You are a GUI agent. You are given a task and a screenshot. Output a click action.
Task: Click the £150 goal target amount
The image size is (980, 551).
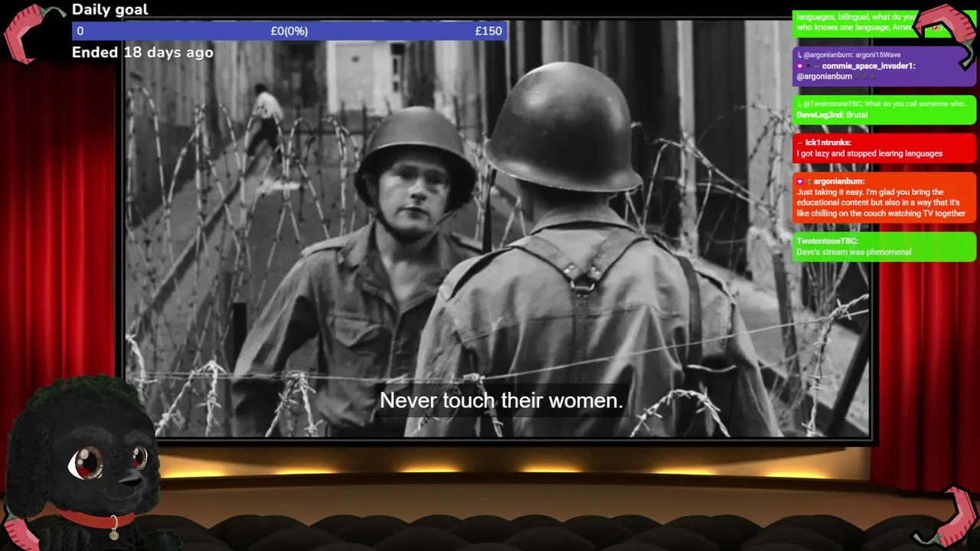[488, 31]
